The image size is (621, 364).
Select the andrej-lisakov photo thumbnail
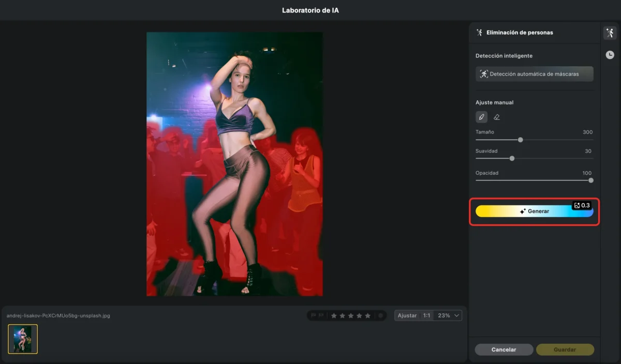click(x=22, y=339)
